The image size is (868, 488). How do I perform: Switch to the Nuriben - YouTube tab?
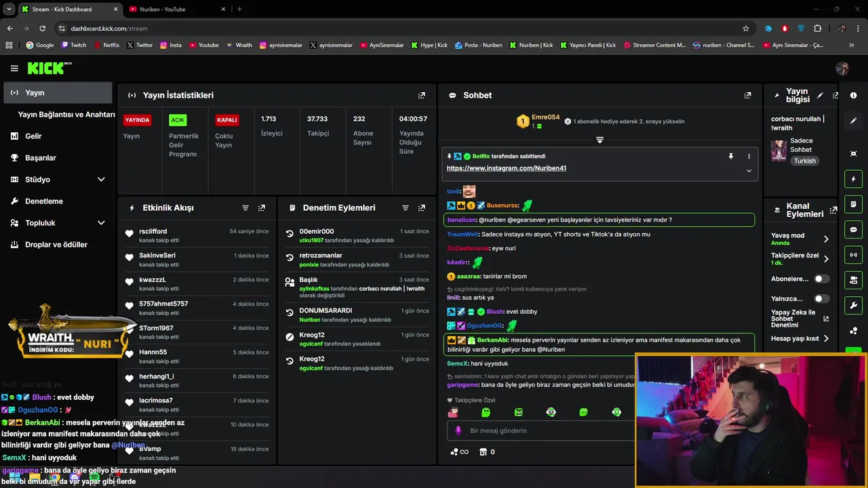178,9
